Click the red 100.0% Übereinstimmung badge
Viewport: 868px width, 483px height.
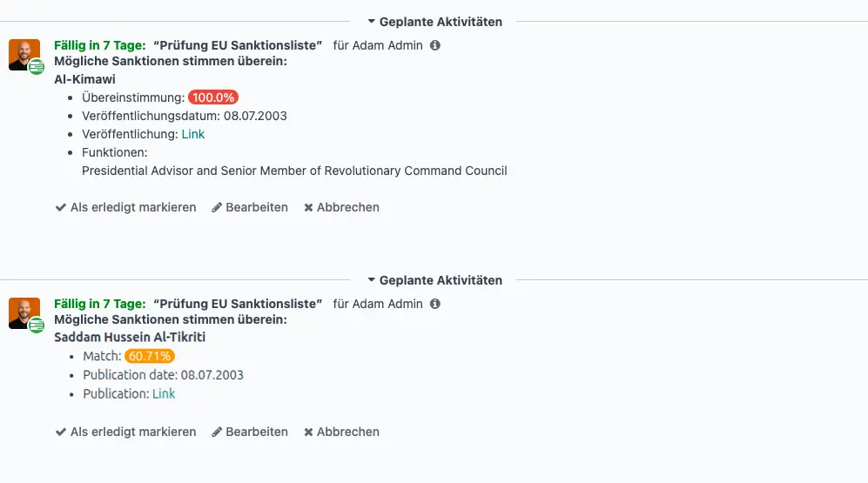click(213, 97)
